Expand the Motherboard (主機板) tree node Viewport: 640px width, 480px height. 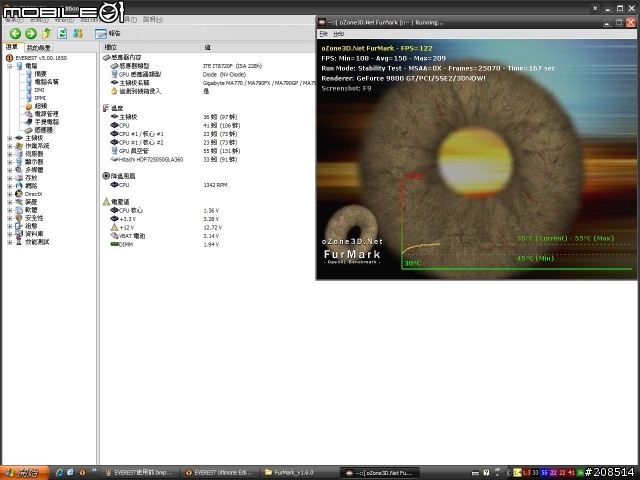tap(10, 138)
